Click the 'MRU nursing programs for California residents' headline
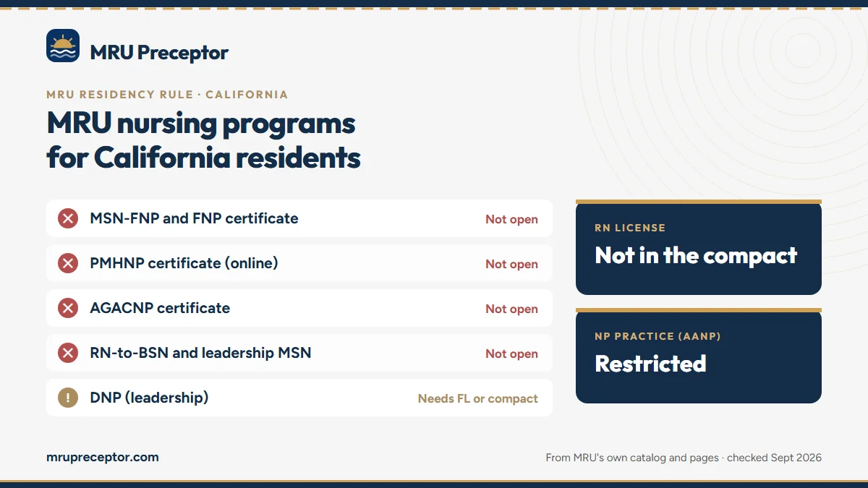868x488 pixels. click(x=204, y=140)
